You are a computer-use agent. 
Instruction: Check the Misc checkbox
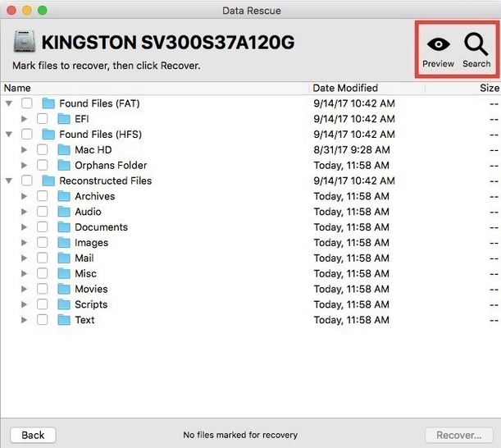point(42,273)
